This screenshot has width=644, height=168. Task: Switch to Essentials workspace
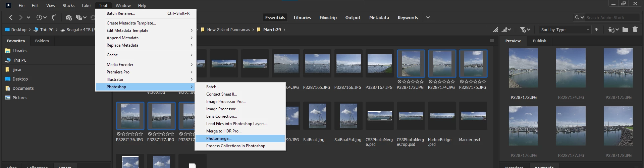[x=275, y=17]
